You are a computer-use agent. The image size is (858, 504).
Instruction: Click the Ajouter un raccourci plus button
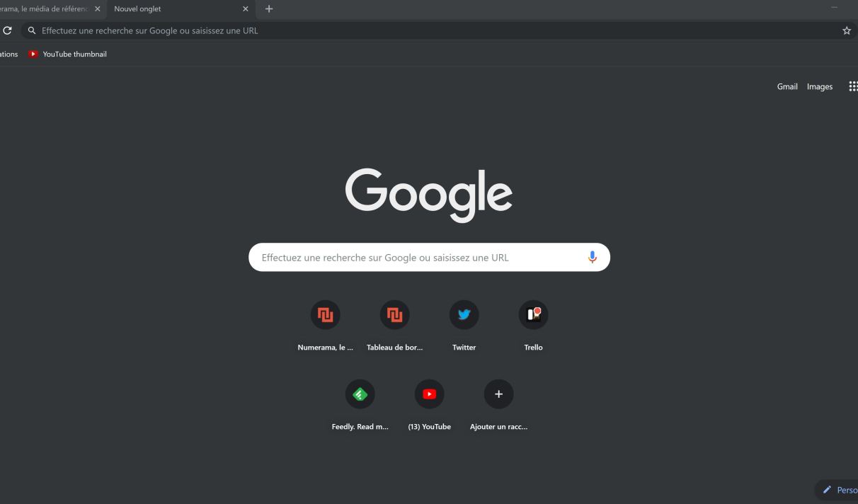pos(498,394)
